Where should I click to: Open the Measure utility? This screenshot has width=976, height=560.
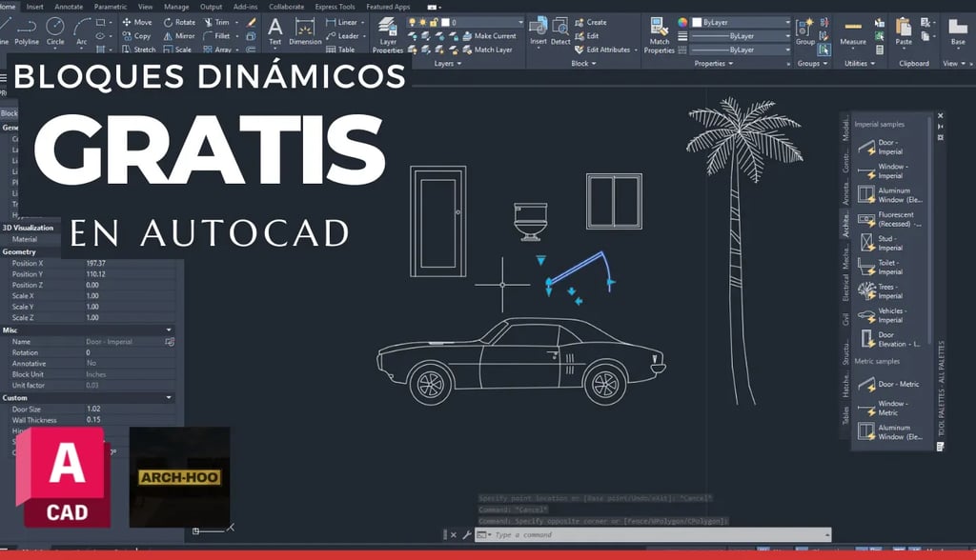click(853, 31)
